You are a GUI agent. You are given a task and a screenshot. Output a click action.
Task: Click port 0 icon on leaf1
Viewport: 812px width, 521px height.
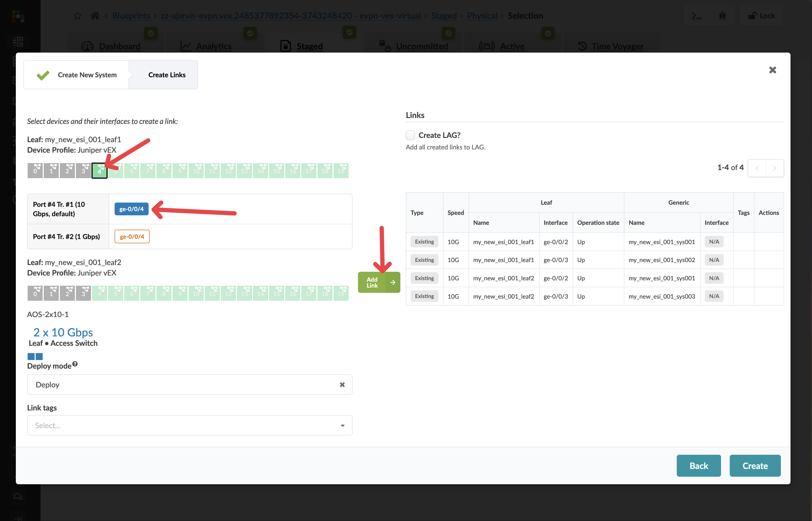(x=35, y=171)
